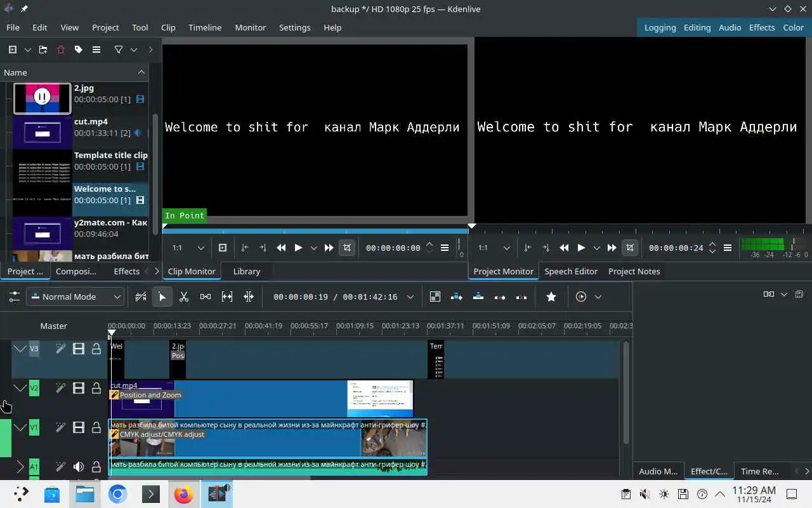Toggle lock on audio track A1
This screenshot has height=508, width=812.
click(96, 467)
